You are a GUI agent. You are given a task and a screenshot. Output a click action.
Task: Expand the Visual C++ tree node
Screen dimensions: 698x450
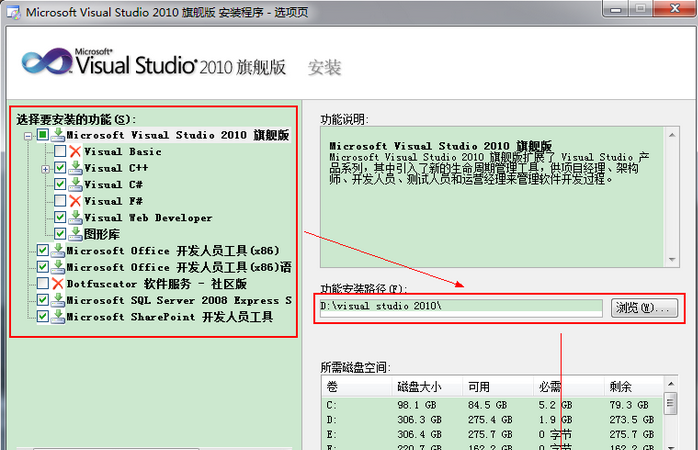click(x=45, y=169)
